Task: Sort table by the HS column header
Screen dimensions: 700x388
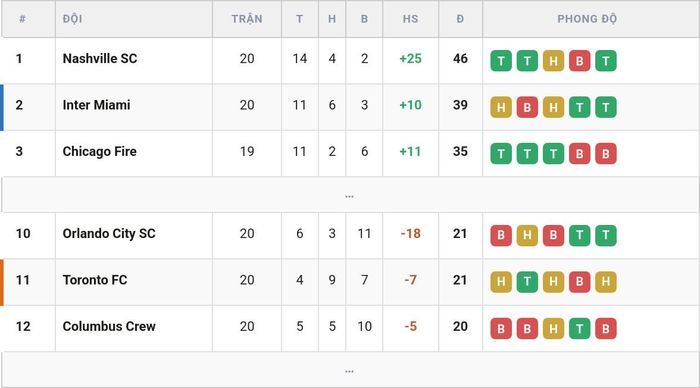Action: point(410,19)
